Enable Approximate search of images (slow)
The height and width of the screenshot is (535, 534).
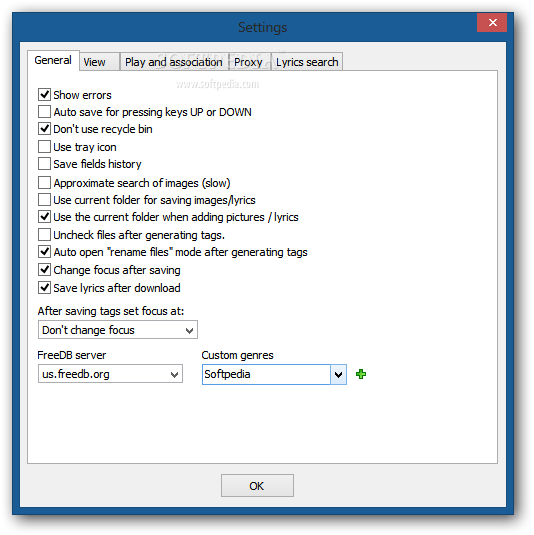click(44, 183)
